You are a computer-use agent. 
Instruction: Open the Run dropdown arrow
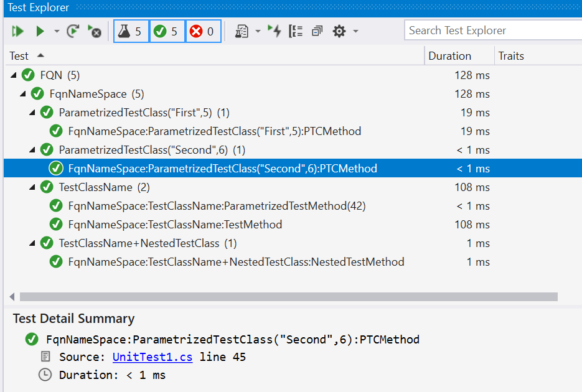click(x=57, y=31)
